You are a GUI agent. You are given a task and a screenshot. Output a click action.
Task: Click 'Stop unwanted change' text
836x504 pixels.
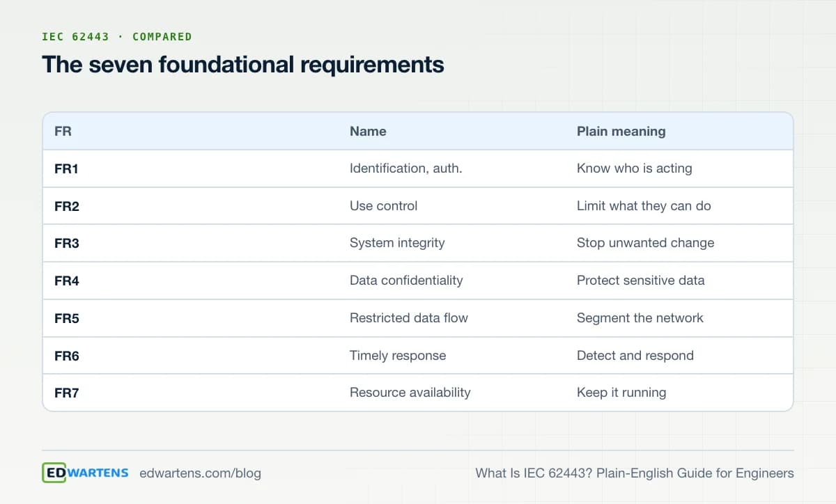646,243
